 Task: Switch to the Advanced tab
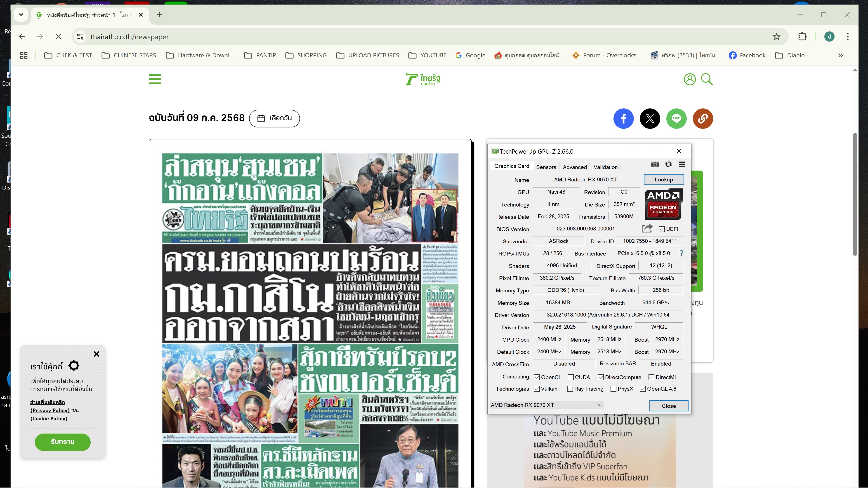click(575, 167)
